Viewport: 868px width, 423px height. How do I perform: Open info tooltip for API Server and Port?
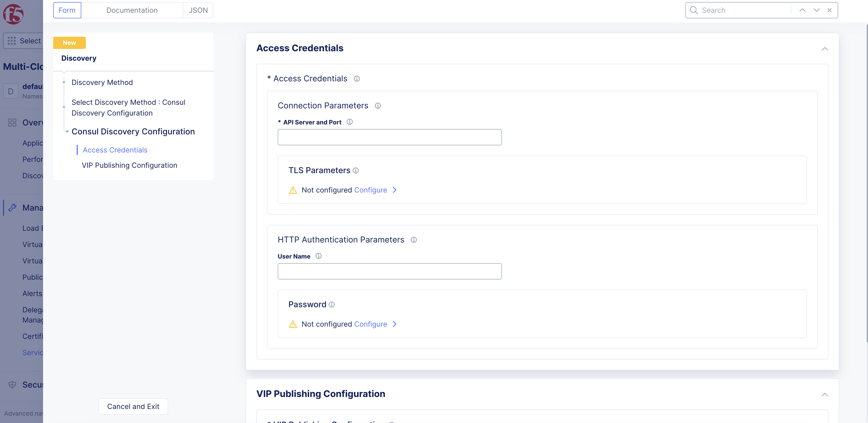pos(350,122)
